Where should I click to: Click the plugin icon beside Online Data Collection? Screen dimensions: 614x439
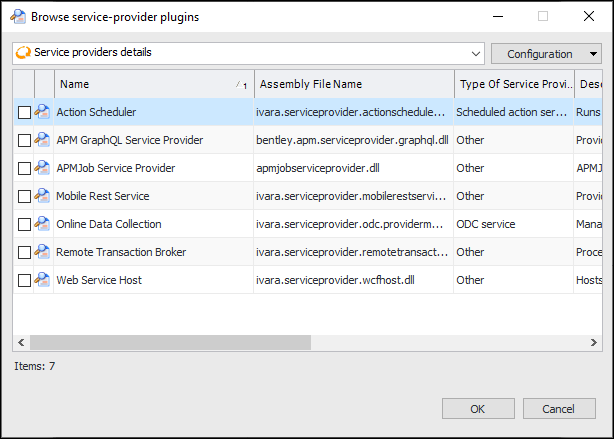tap(43, 224)
